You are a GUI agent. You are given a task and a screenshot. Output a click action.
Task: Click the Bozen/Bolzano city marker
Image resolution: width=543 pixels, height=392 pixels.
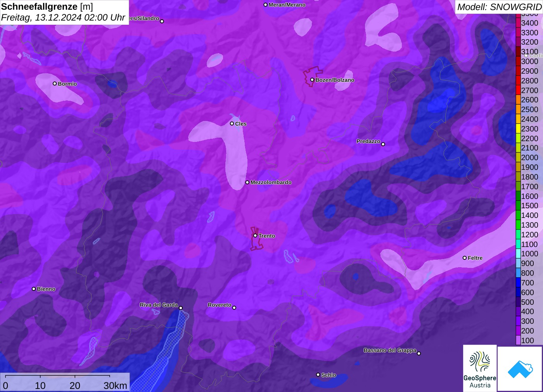click(312, 80)
